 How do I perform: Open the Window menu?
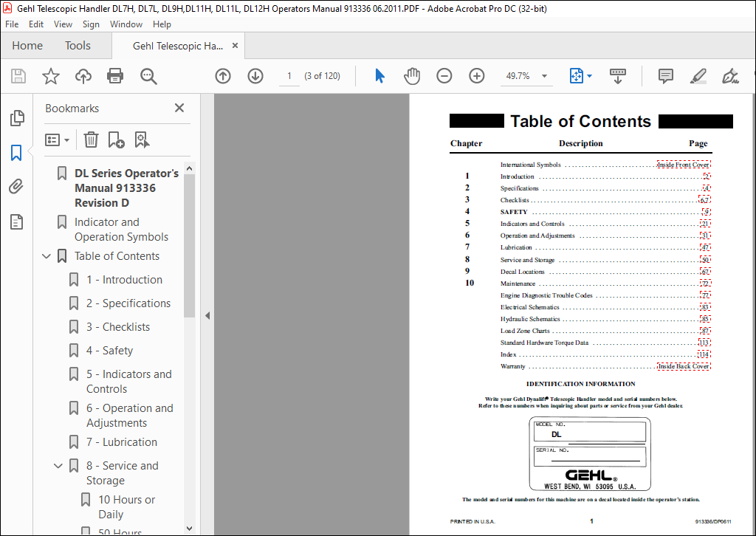click(x=126, y=24)
